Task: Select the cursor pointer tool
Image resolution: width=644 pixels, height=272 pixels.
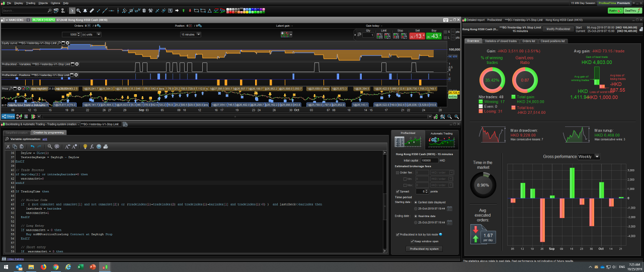Action: click(x=72, y=11)
